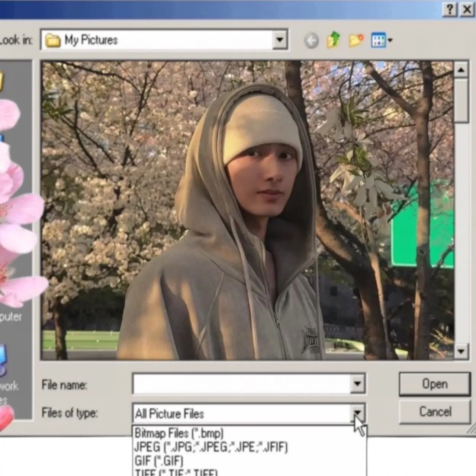Click the question mark Help button
Viewport: 476px width, 476px height.
(x=450, y=9)
